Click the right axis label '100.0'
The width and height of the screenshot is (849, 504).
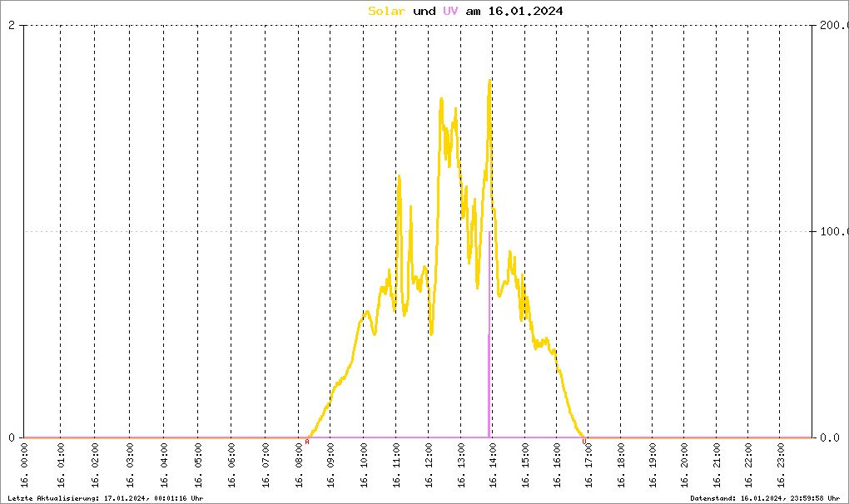pos(834,231)
